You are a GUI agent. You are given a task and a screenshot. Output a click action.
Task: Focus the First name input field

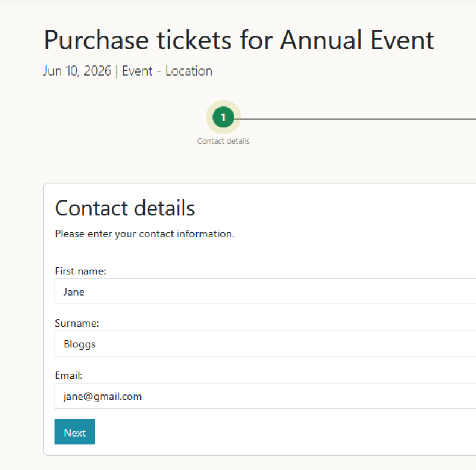tap(268, 292)
